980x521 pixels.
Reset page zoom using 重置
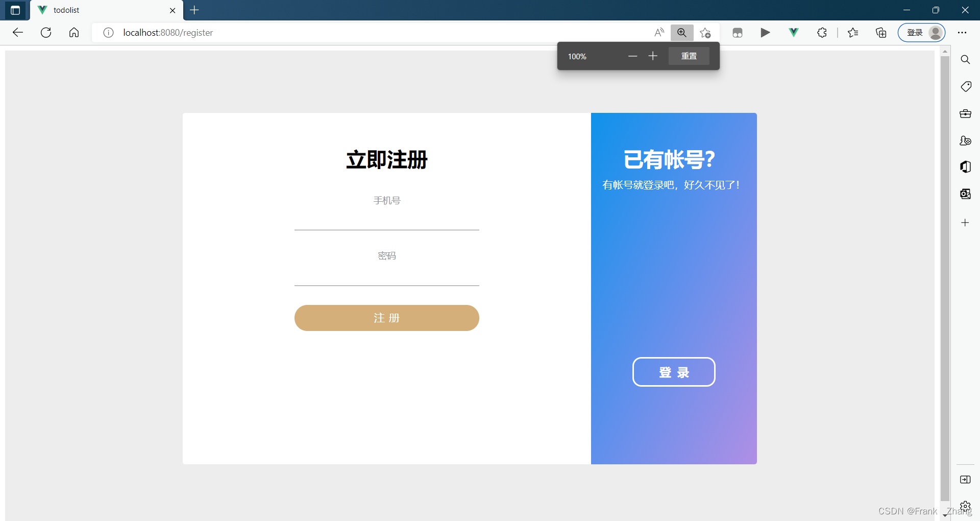coord(689,56)
